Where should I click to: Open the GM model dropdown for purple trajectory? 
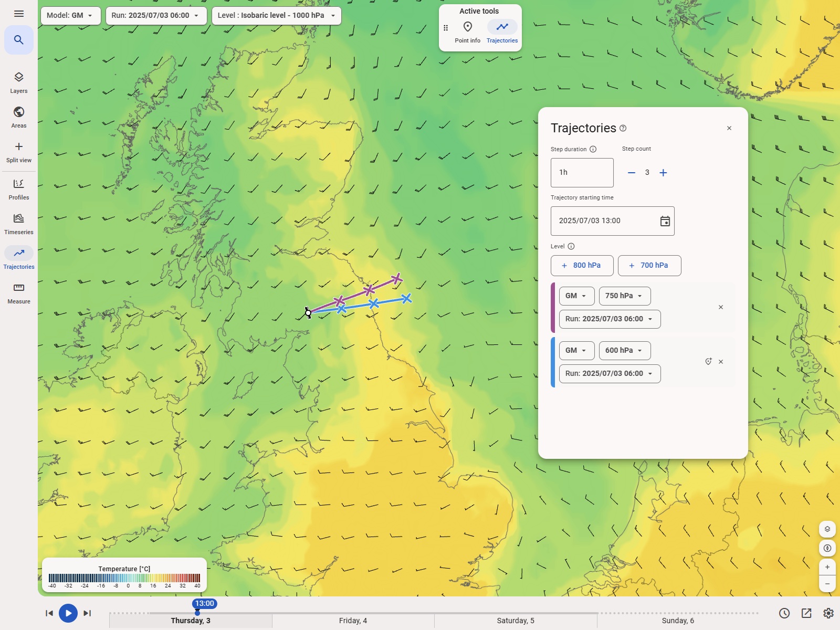click(x=576, y=296)
